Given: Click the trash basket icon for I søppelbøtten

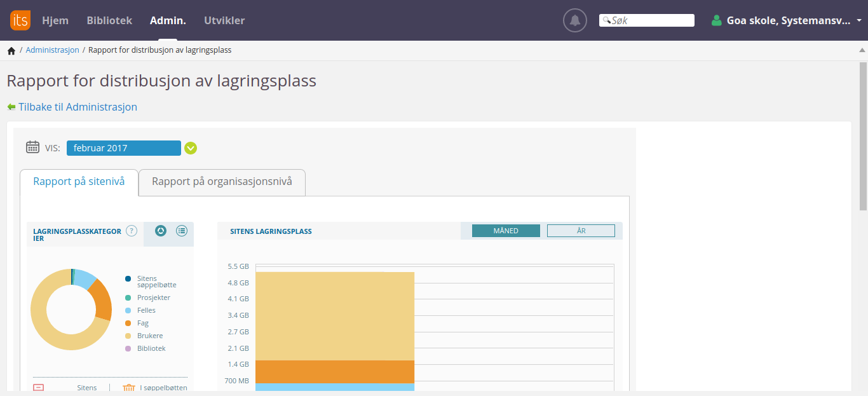Looking at the screenshot, I should [x=130, y=388].
